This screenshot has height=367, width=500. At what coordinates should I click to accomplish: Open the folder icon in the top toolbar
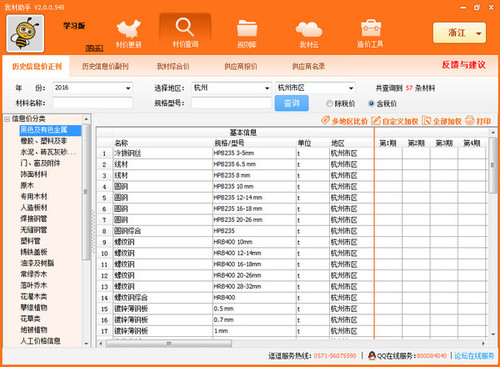tap(247, 28)
